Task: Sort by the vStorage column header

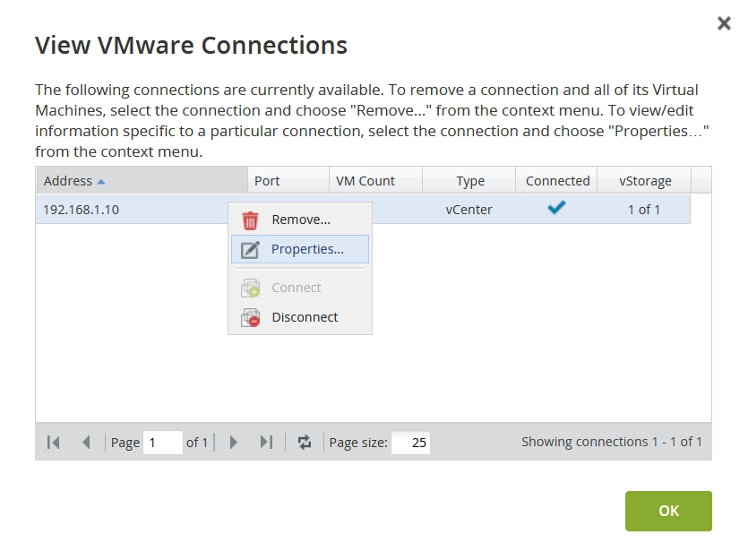Action: tap(644, 180)
